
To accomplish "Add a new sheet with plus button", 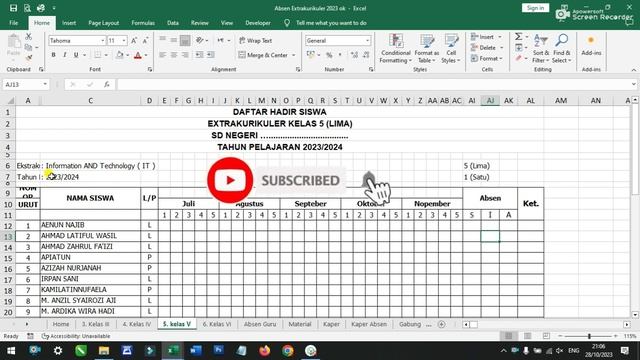I will point(441,324).
